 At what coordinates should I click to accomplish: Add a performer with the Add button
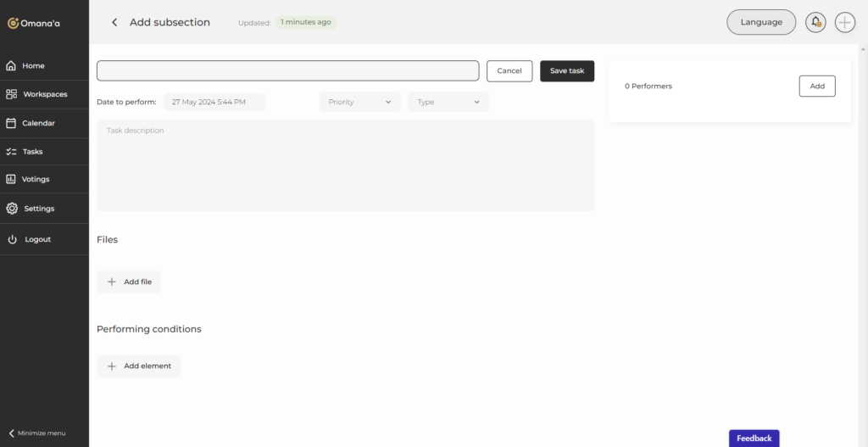[816, 86]
